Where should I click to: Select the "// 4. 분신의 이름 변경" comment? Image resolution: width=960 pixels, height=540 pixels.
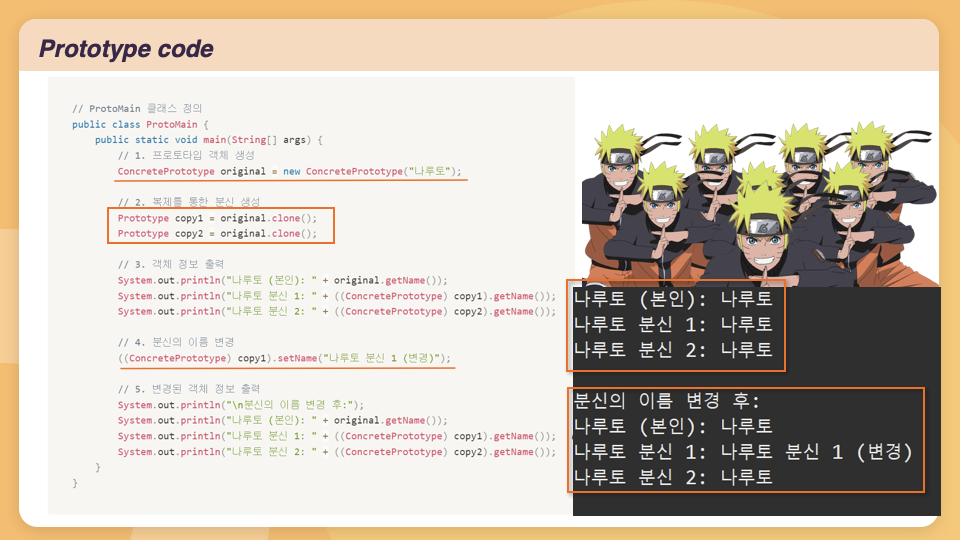click(176, 342)
